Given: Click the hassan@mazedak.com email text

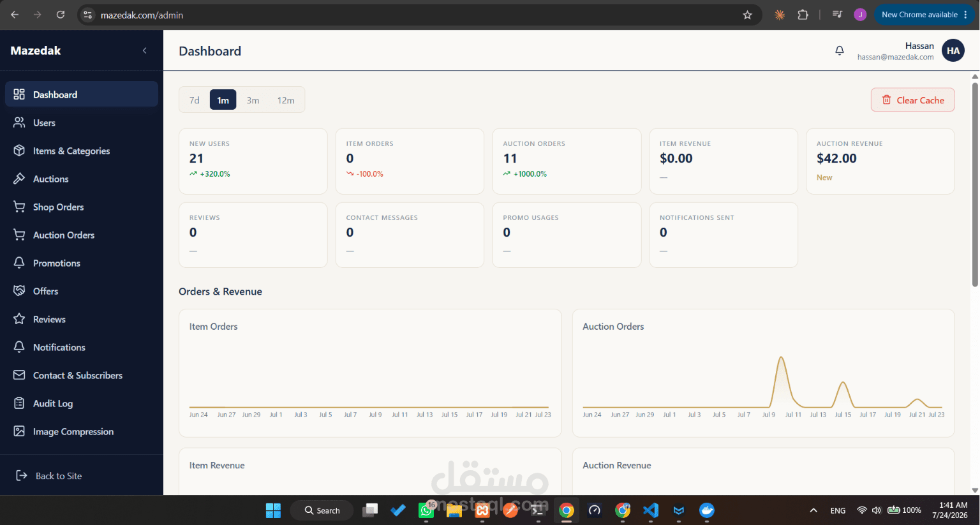Looking at the screenshot, I should pyautogui.click(x=895, y=57).
